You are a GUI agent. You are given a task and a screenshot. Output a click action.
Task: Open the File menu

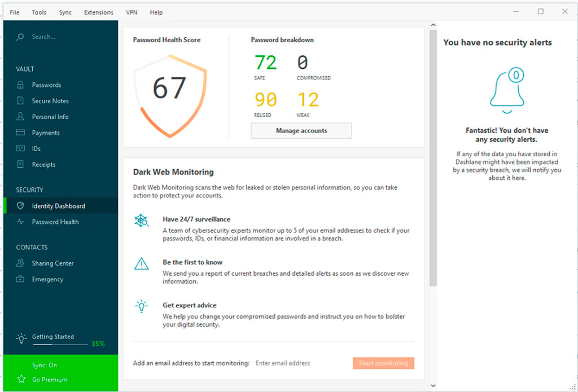[x=14, y=12]
